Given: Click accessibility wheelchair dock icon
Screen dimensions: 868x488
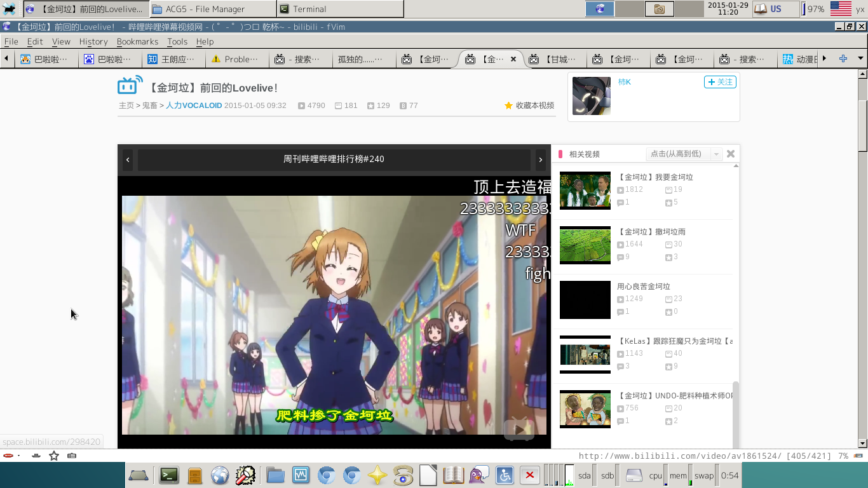Looking at the screenshot, I should coord(505,475).
